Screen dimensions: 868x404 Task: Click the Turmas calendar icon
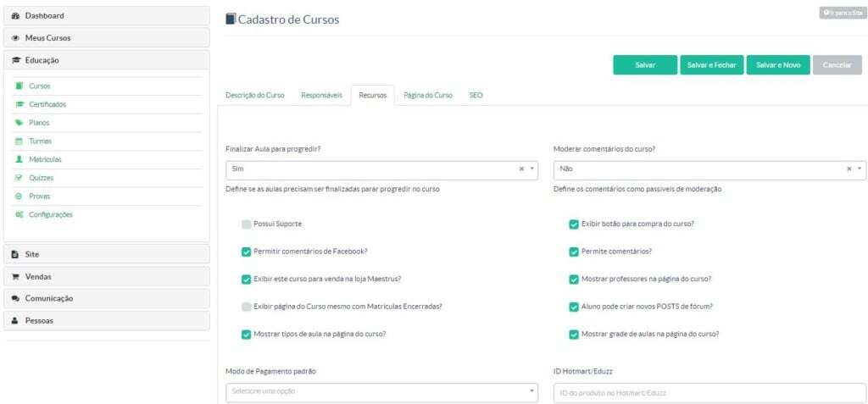19,141
